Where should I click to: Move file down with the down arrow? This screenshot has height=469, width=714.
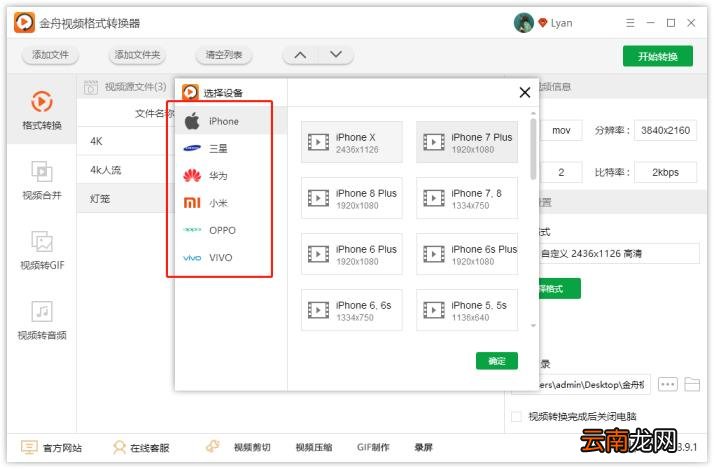click(x=336, y=55)
